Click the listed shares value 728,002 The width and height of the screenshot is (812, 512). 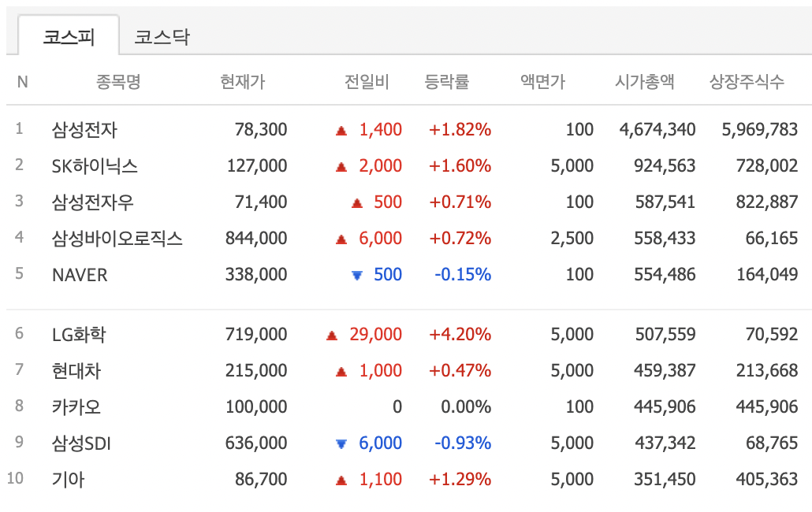767,165
